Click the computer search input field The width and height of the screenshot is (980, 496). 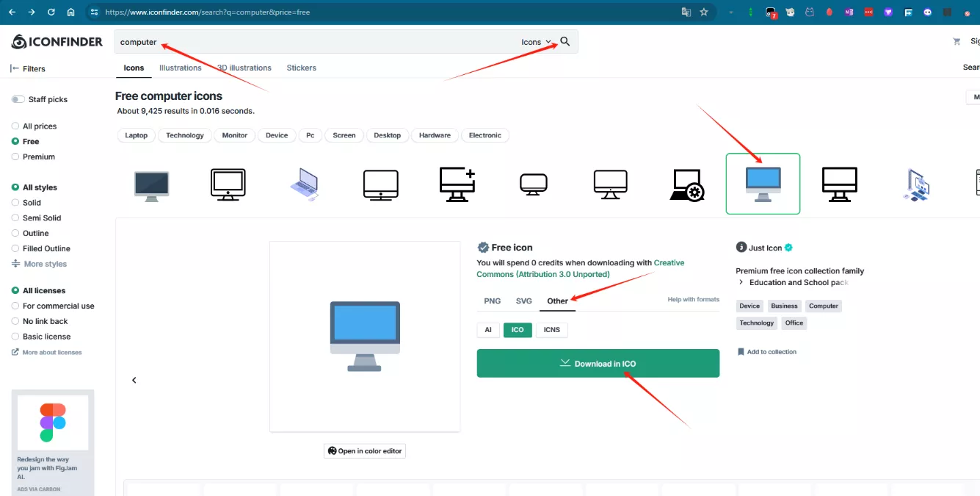pos(316,42)
